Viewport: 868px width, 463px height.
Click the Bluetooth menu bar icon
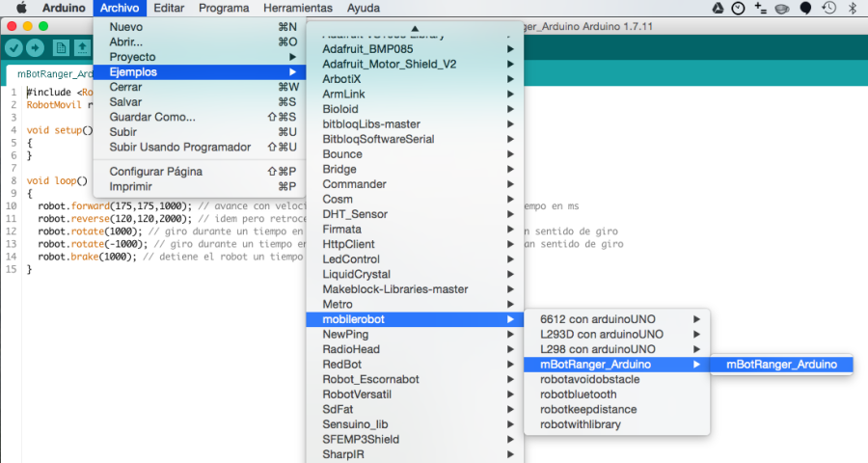pos(853,8)
